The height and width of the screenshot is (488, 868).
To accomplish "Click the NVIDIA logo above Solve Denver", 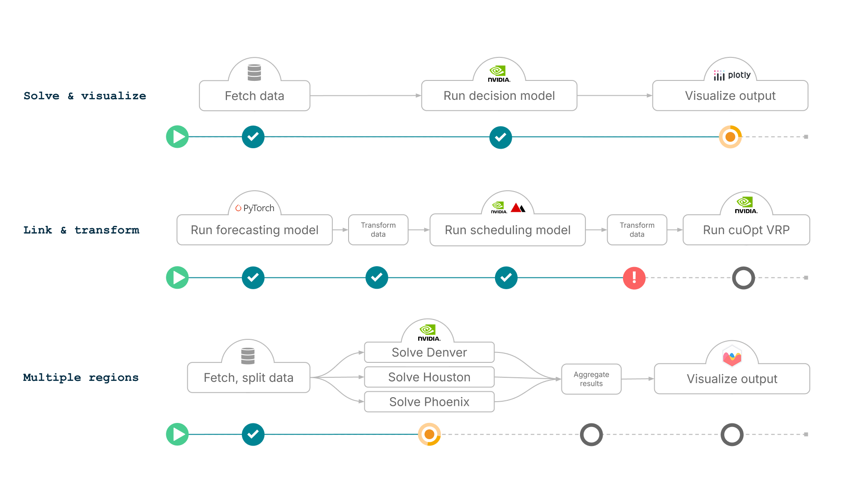I will coord(429,333).
